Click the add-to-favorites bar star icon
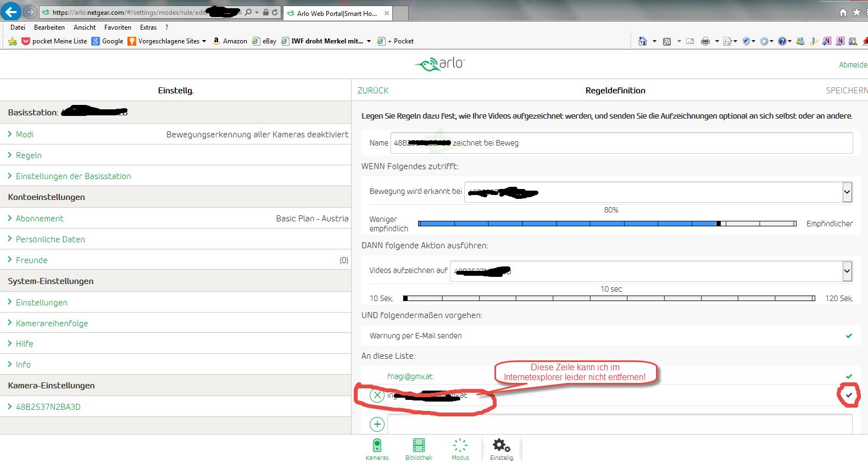 (13, 41)
